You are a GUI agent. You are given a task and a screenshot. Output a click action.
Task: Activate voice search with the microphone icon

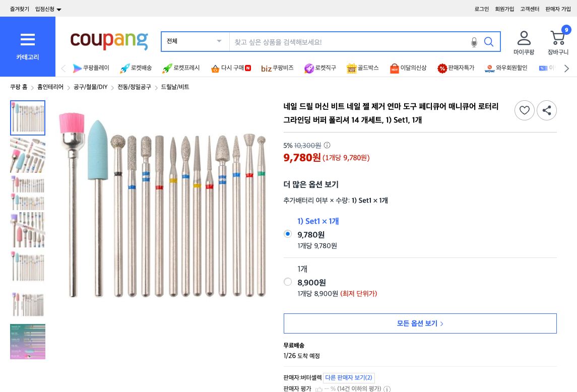tap(474, 42)
